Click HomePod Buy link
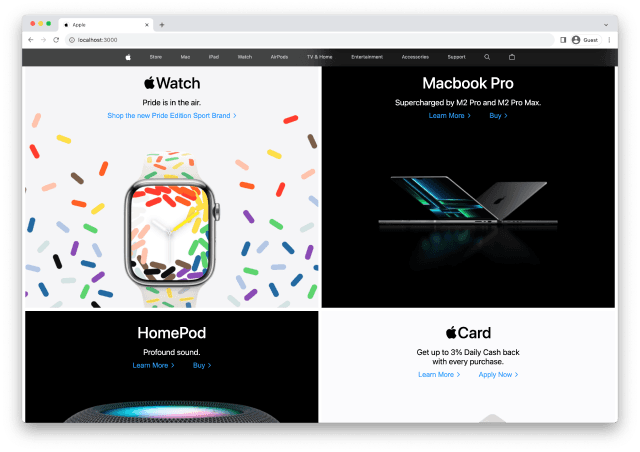 point(202,365)
